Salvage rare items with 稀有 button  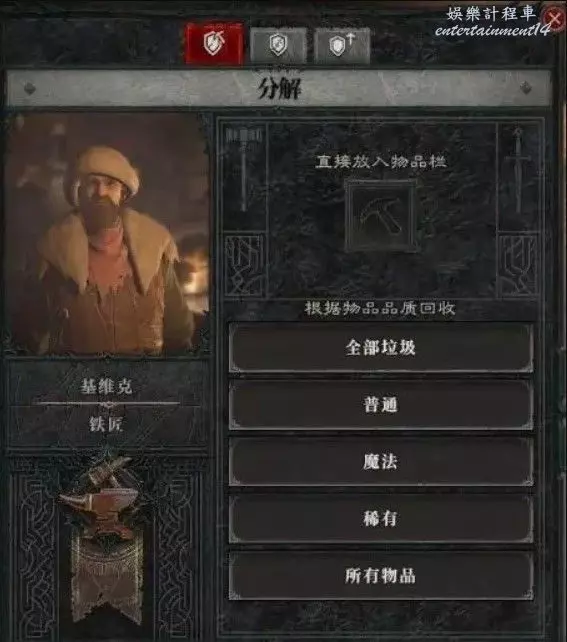(381, 518)
